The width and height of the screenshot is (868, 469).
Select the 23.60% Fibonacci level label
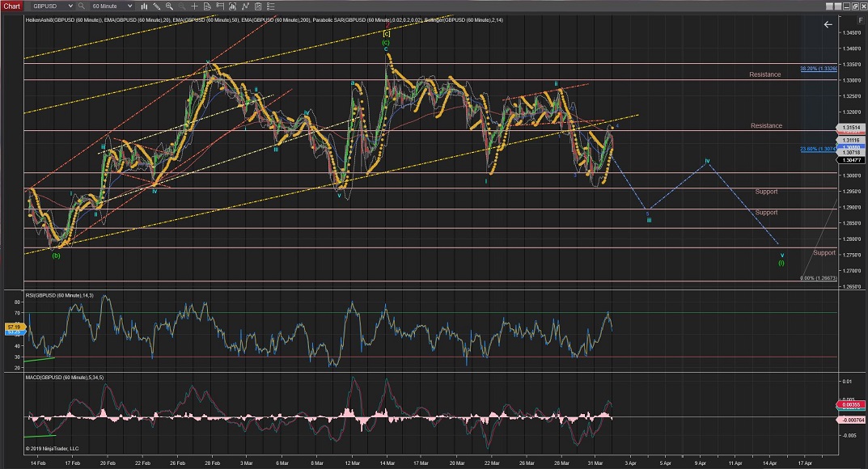tap(818, 149)
